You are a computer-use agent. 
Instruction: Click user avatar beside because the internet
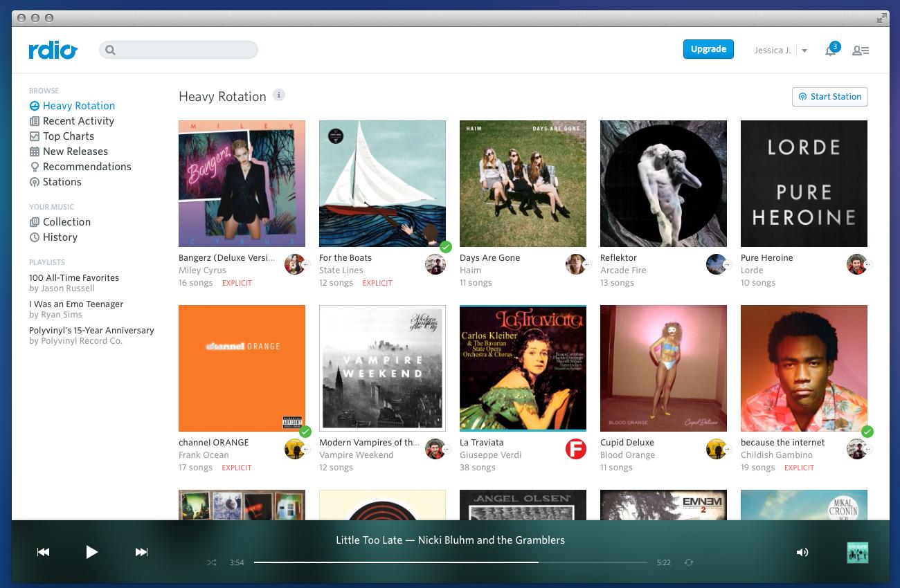click(x=857, y=449)
